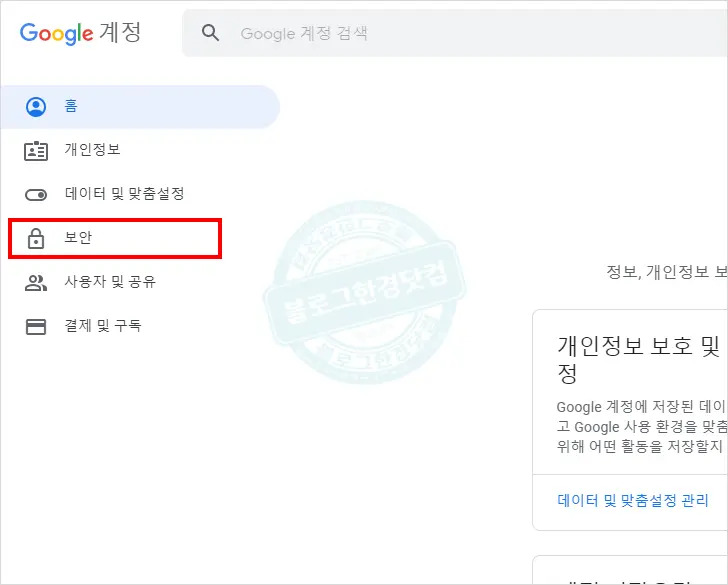Click the 개인정보 보호 및 card heading

(639, 359)
